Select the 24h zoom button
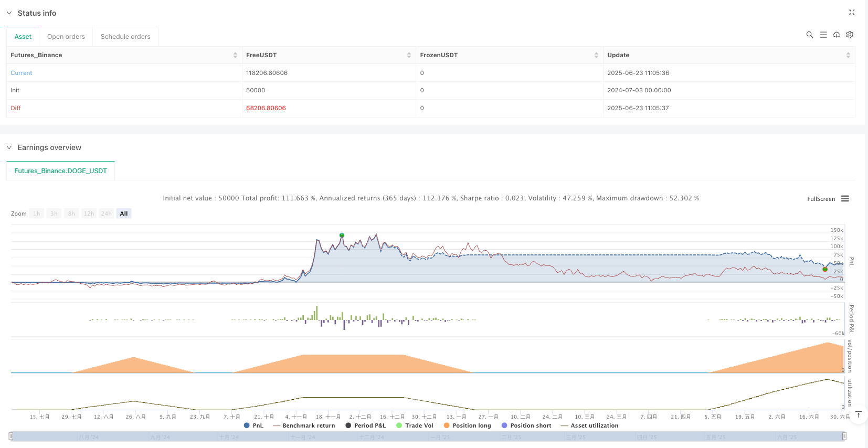The width and height of the screenshot is (868, 448). pos(107,214)
